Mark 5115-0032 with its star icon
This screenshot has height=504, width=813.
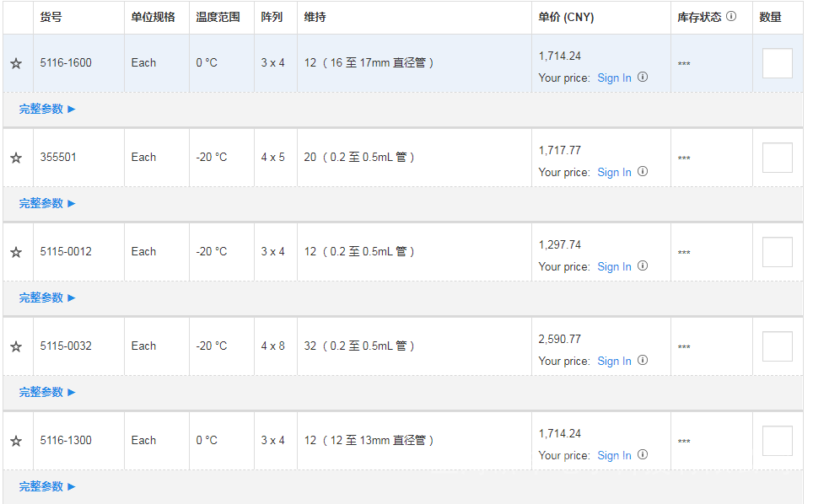(x=16, y=346)
